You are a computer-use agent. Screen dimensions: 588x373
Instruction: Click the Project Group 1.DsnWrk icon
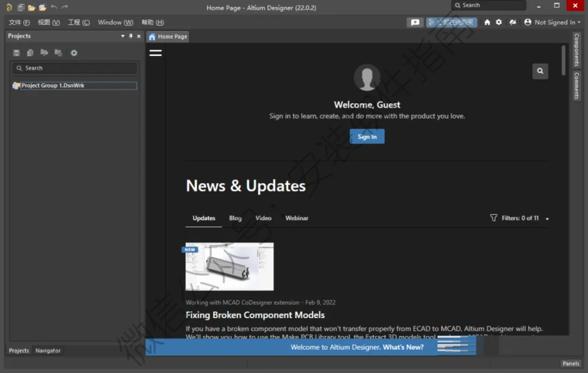(16, 85)
